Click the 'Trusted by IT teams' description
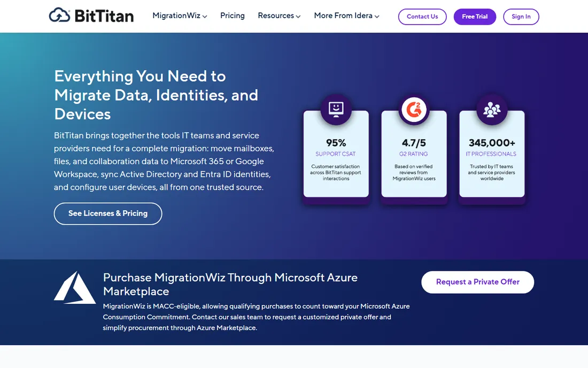 click(x=492, y=173)
